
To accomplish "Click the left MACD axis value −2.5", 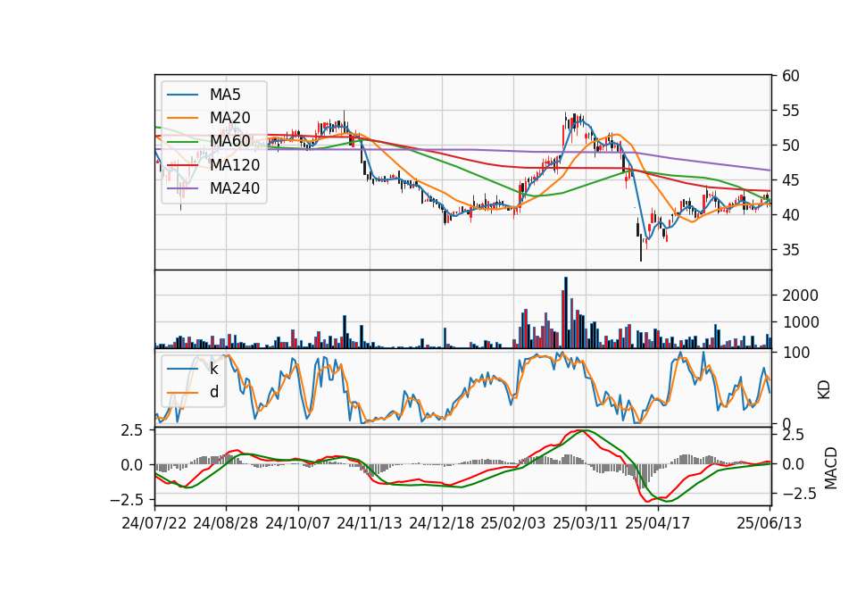I will pyautogui.click(x=126, y=500).
